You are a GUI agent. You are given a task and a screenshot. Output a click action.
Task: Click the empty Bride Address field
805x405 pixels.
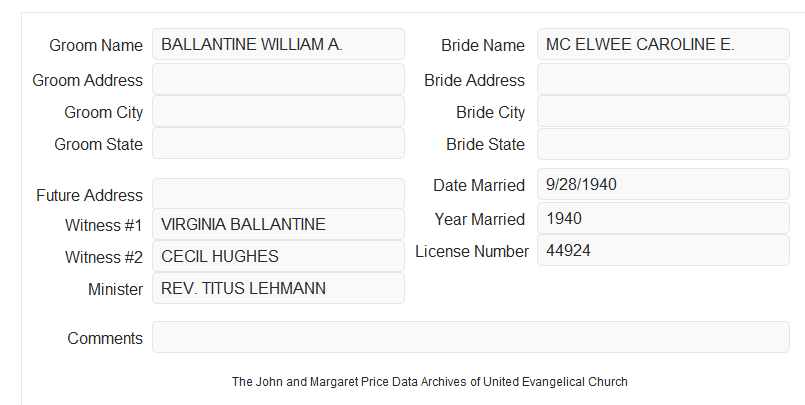click(x=663, y=80)
